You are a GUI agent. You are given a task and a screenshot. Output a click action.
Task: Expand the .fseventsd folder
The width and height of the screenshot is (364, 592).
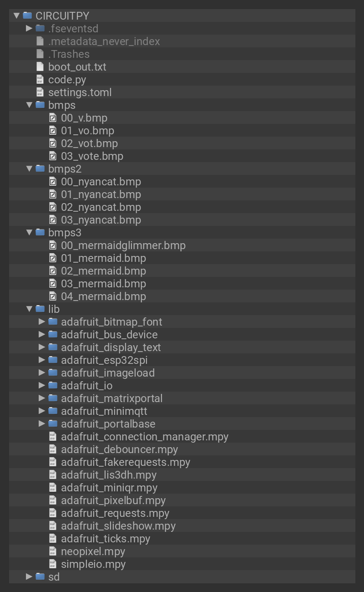29,28
